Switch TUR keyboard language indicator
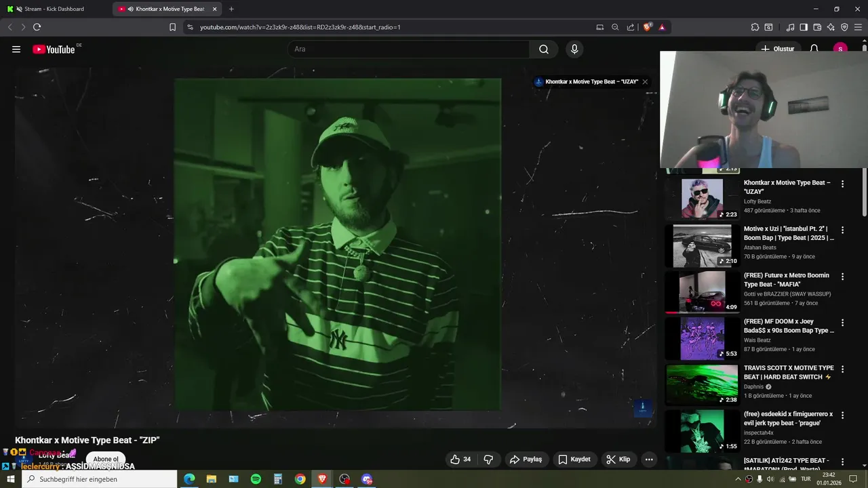The height and width of the screenshot is (488, 868). pos(806,479)
